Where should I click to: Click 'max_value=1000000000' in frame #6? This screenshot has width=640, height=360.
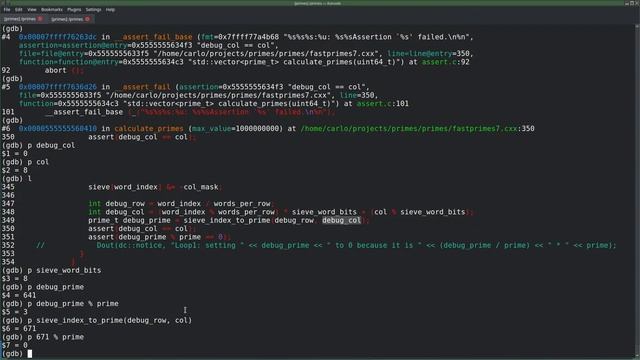236,129
